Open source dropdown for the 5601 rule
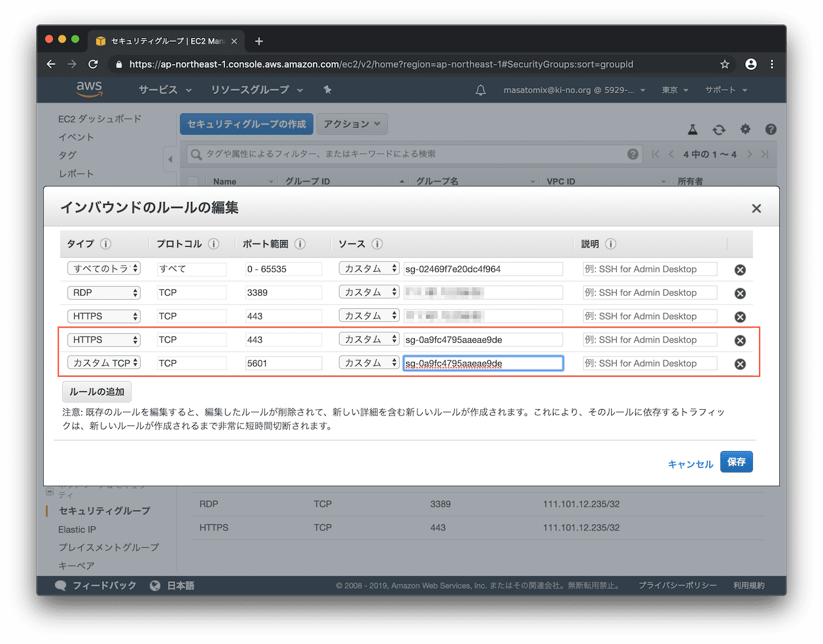Screen dimensions: 823x644 pos(369,363)
